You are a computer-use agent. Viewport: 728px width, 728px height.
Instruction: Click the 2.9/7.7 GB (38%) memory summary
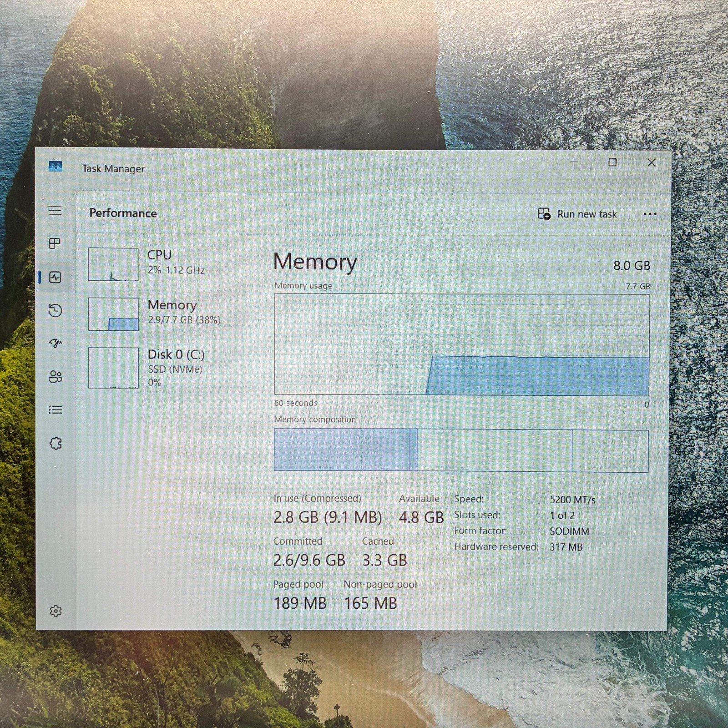click(184, 320)
